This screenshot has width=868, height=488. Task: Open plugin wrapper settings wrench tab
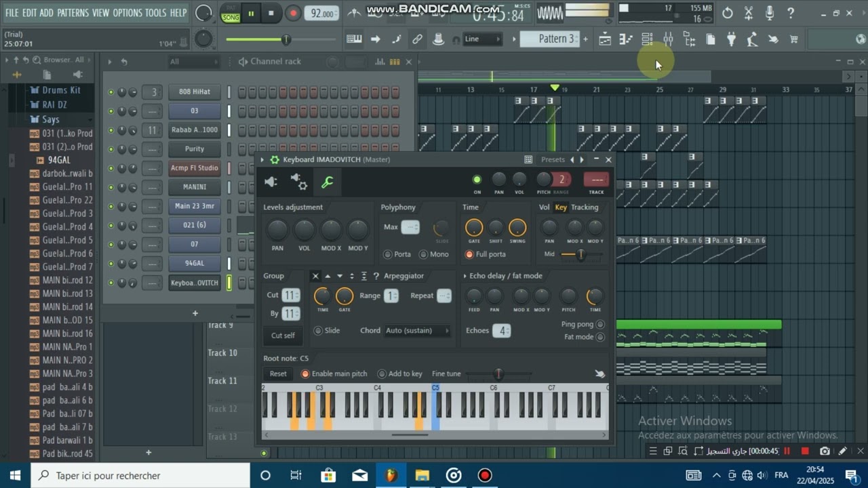(327, 182)
